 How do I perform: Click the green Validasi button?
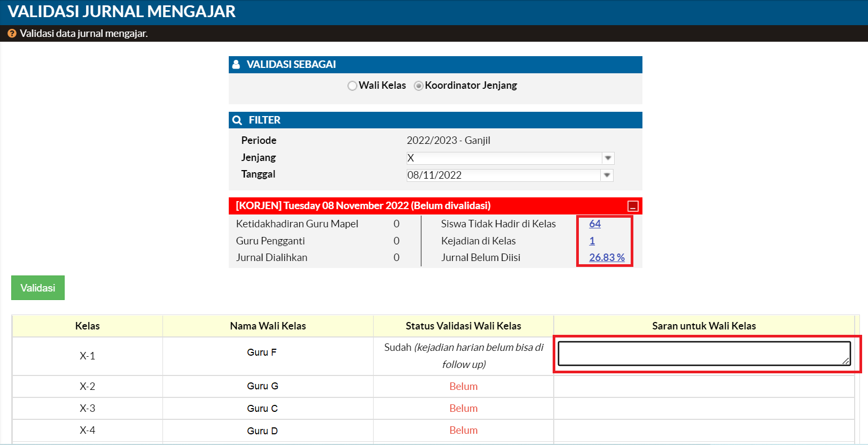38,288
